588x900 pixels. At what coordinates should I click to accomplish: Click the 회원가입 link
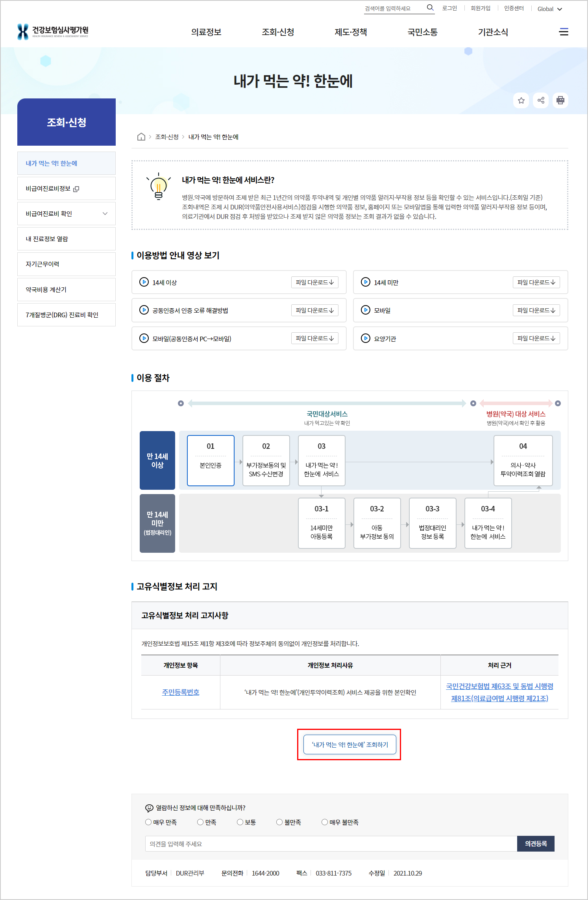coord(481,8)
